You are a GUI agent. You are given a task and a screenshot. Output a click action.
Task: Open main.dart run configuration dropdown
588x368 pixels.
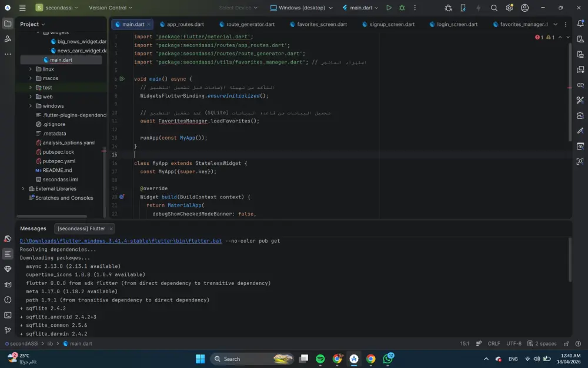360,8
